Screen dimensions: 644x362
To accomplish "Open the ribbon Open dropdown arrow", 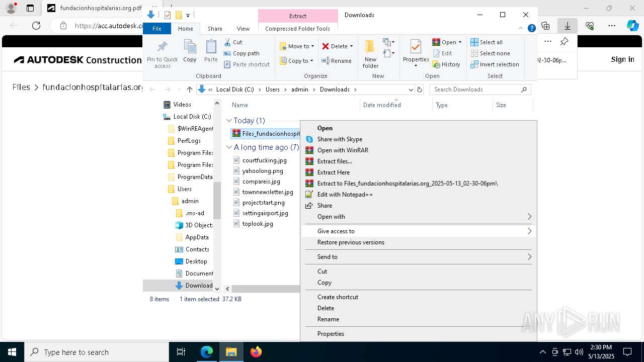I will point(460,42).
